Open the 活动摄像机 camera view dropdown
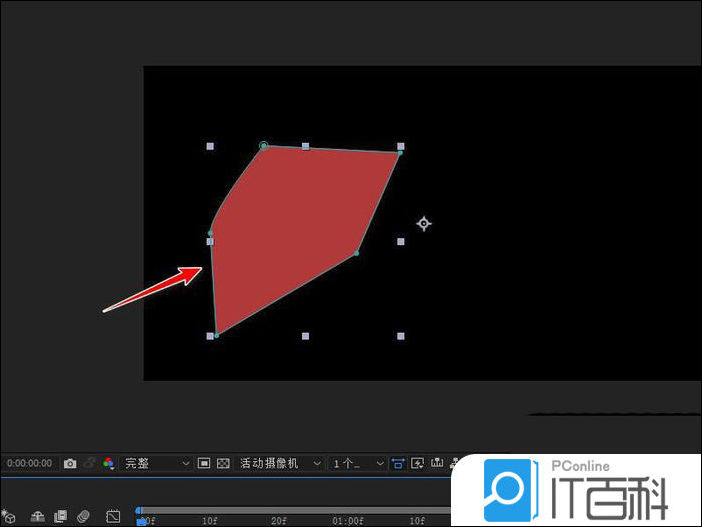 tap(280, 463)
